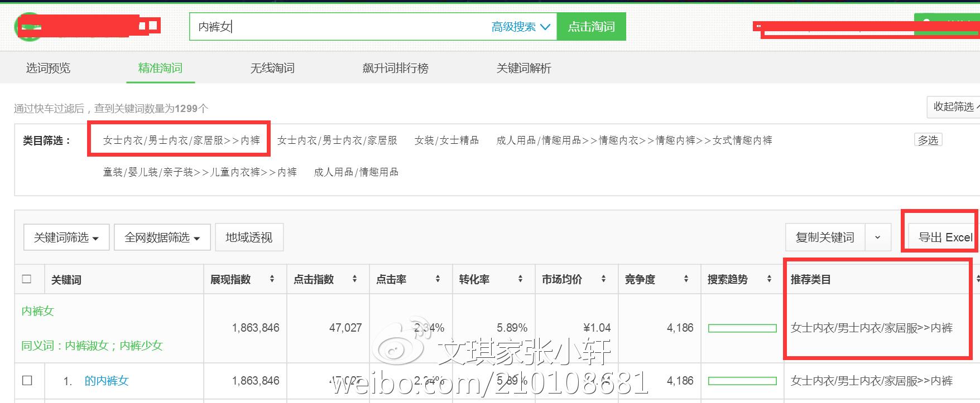Switch to 选词预览 tab
The height and width of the screenshot is (403, 980).
click(x=49, y=68)
